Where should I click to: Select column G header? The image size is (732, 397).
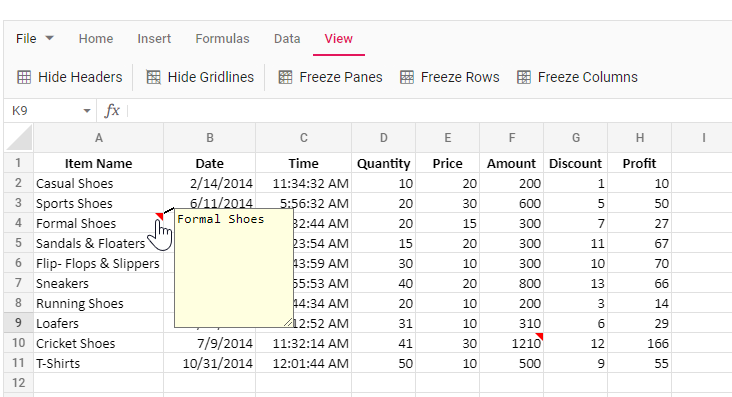(576, 138)
